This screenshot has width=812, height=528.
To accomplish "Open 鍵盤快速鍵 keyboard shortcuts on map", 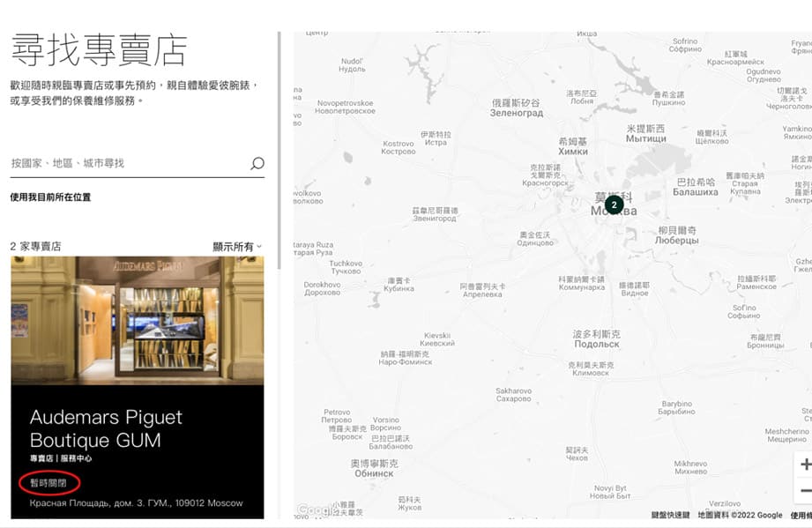I will (670, 516).
